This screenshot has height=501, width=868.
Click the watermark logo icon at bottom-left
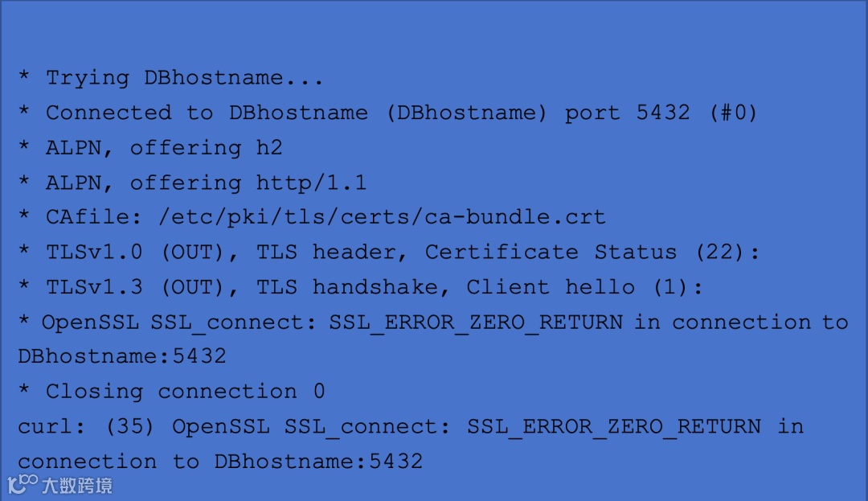[23, 484]
